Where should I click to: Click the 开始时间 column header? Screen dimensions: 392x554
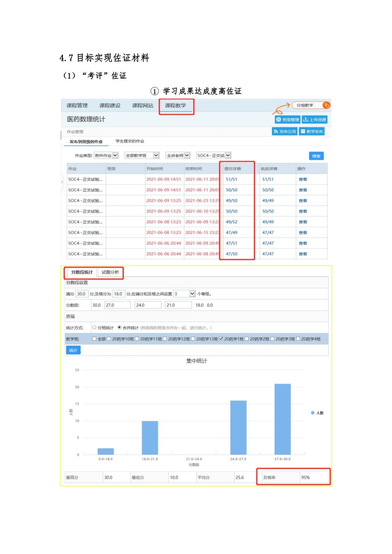(155, 169)
